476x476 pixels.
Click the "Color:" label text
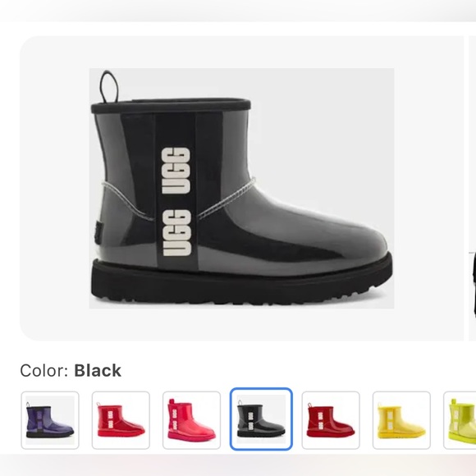[44, 371]
